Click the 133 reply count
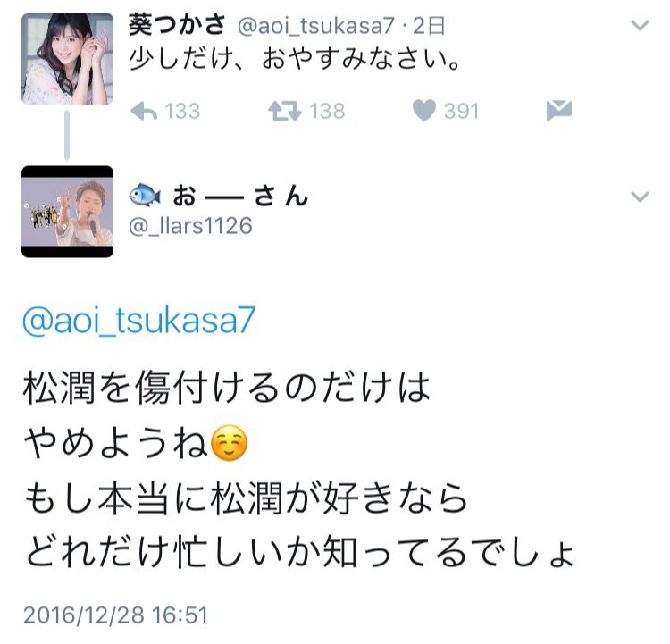This screenshot has height=644, width=670. 182,111
